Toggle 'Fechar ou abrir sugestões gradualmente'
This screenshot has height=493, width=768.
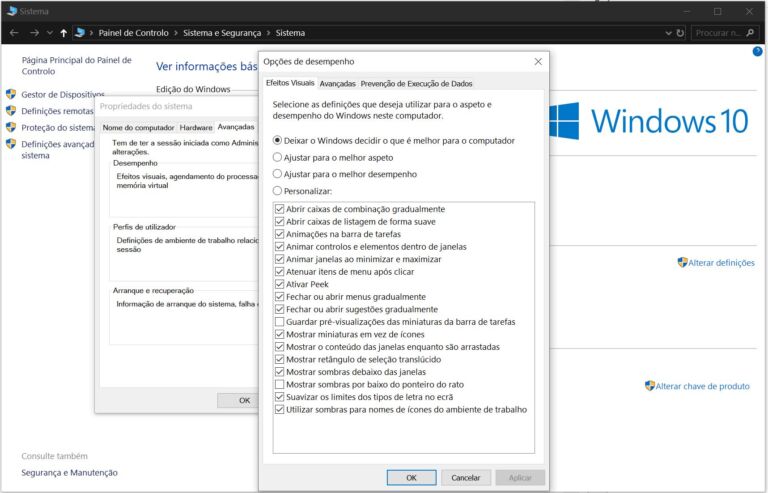click(279, 309)
